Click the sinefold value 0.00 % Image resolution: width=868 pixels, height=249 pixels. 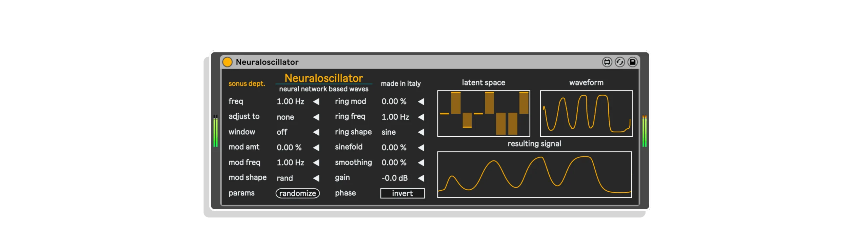(x=394, y=148)
